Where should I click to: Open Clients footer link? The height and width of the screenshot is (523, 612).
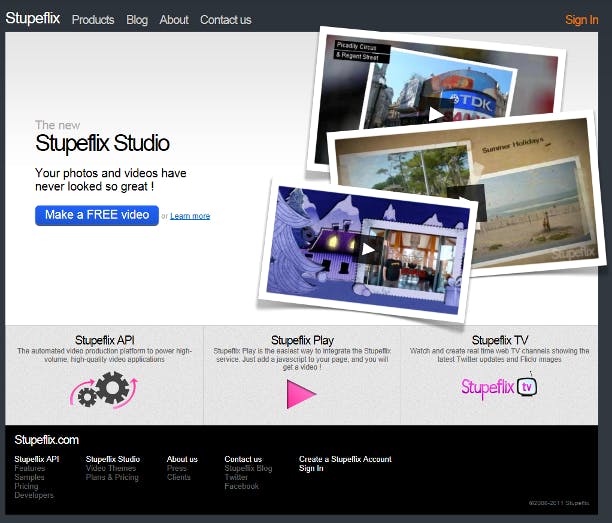[179, 477]
